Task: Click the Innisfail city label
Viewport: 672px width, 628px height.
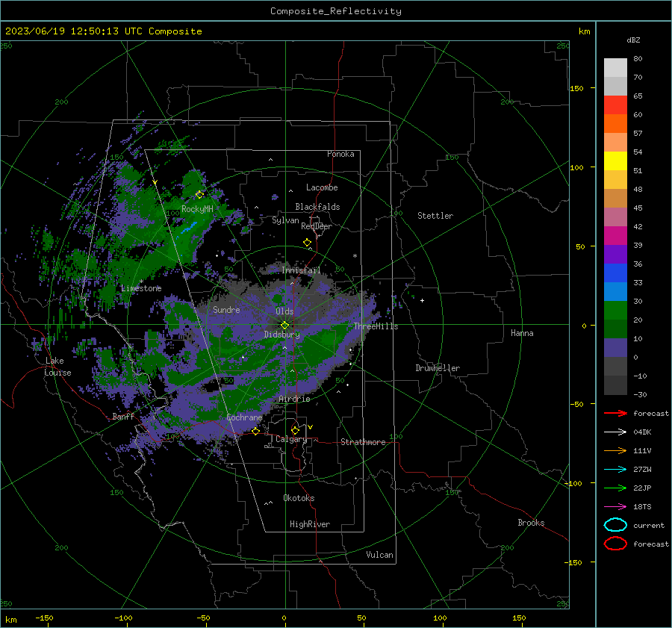Action: pyautogui.click(x=301, y=270)
